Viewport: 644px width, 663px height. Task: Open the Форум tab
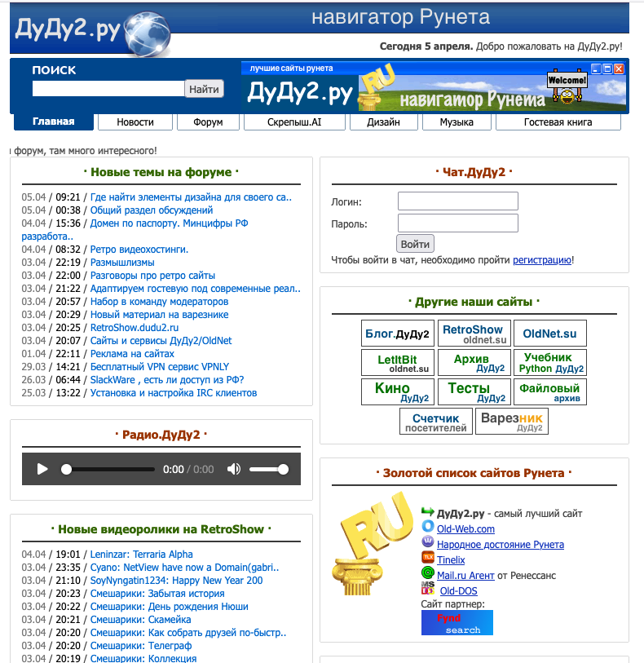click(x=208, y=122)
